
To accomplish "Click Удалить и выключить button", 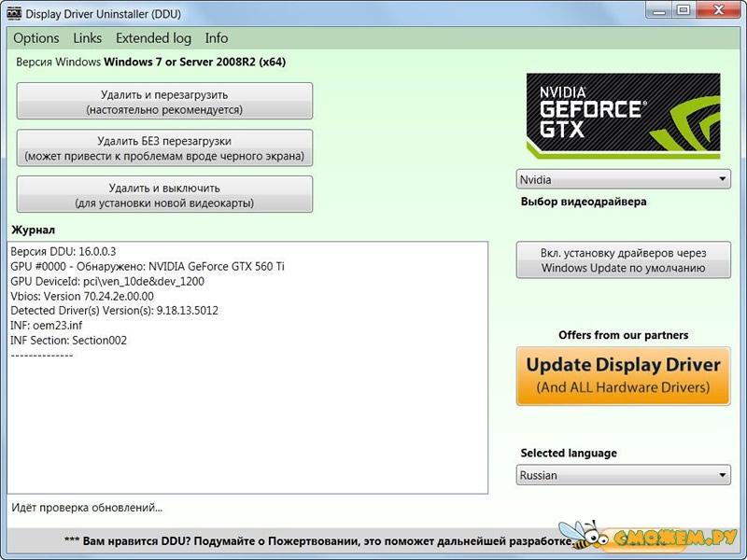I will point(165,194).
